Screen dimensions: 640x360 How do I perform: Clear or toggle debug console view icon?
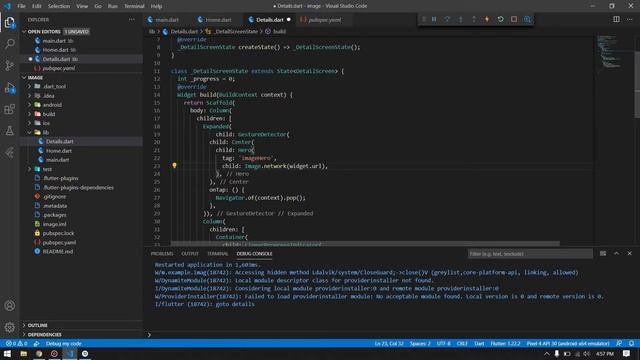point(603,253)
